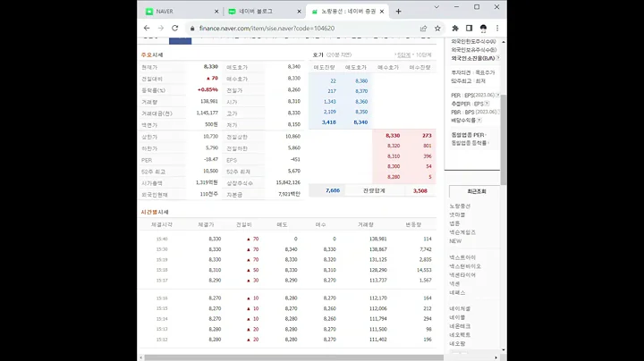Select the 최근조회 tab in sidebar

tap(477, 191)
